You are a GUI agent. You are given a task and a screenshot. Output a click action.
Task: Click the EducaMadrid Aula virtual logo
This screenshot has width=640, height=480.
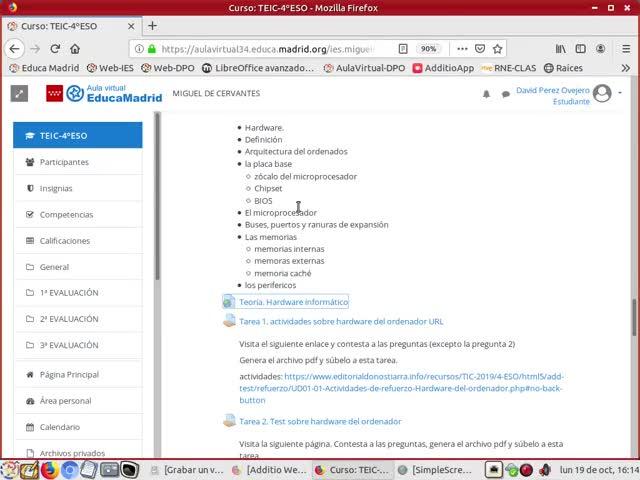[x=104, y=93]
